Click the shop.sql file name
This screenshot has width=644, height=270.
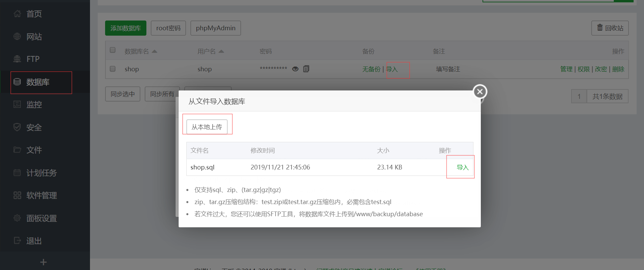point(202,167)
